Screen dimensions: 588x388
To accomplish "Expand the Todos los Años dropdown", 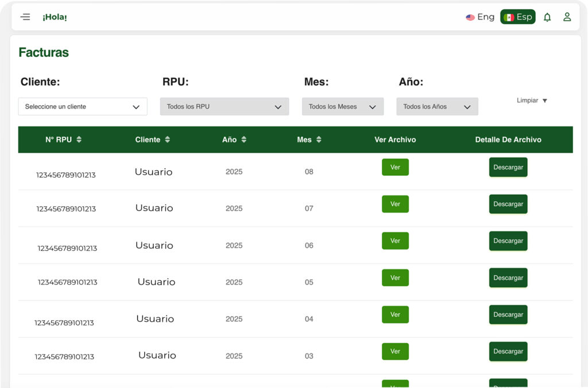I will (x=437, y=107).
